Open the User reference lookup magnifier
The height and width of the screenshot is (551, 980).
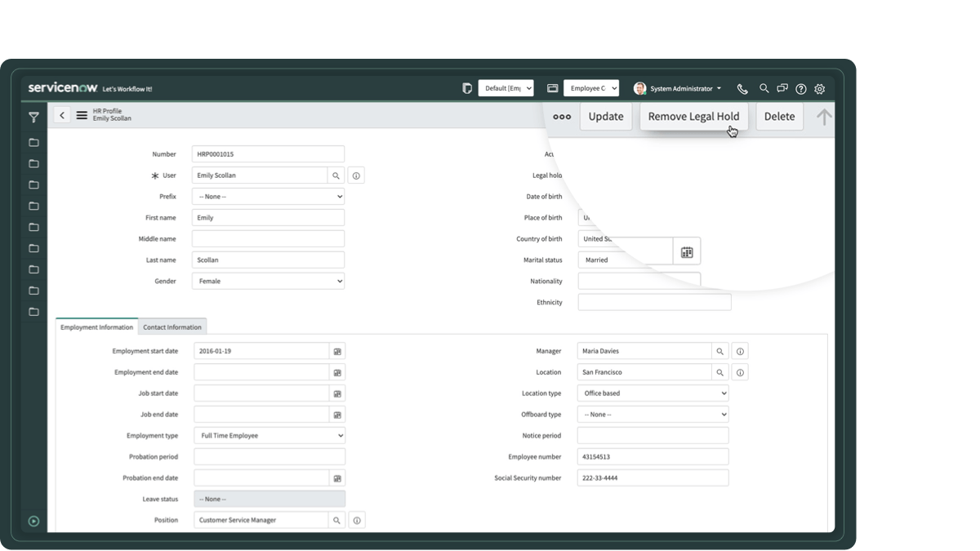335,175
